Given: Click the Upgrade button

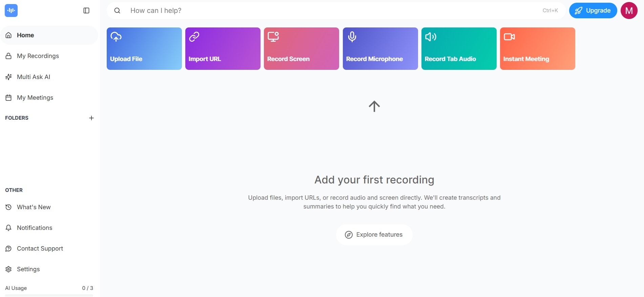Looking at the screenshot, I should 593,11.
